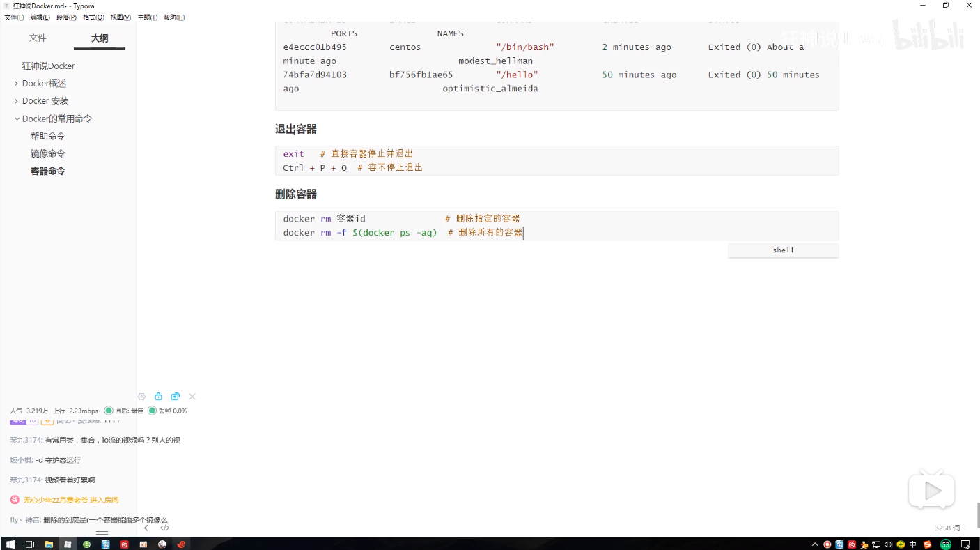Open Task View on the taskbar

(x=29, y=544)
